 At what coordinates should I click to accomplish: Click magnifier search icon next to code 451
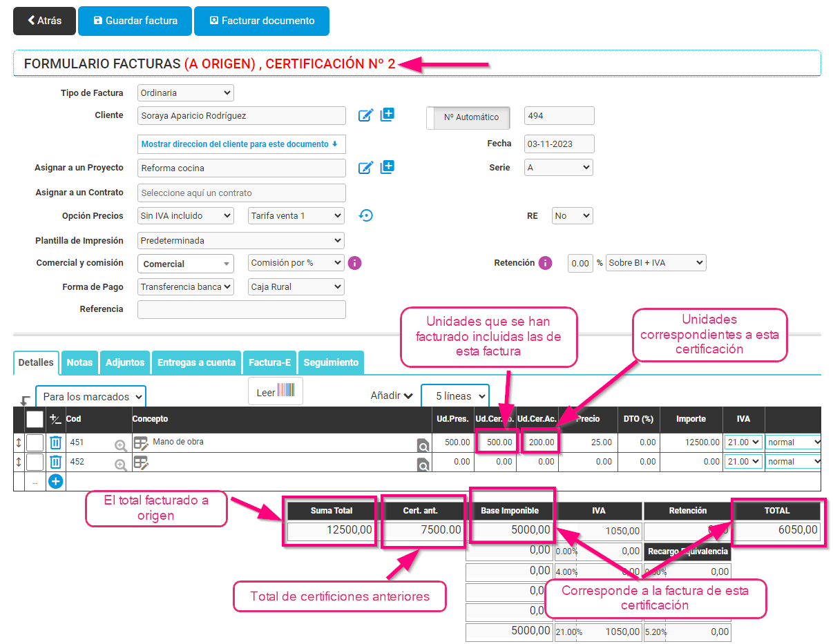[x=121, y=446]
